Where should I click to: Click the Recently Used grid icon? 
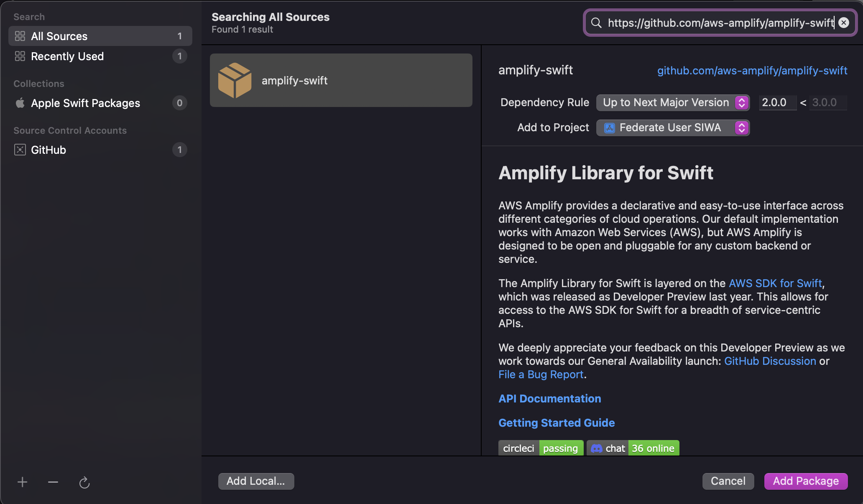click(x=20, y=56)
